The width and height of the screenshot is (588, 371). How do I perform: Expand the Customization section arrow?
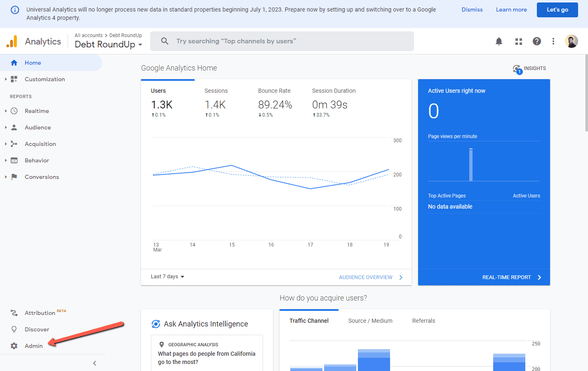point(6,79)
